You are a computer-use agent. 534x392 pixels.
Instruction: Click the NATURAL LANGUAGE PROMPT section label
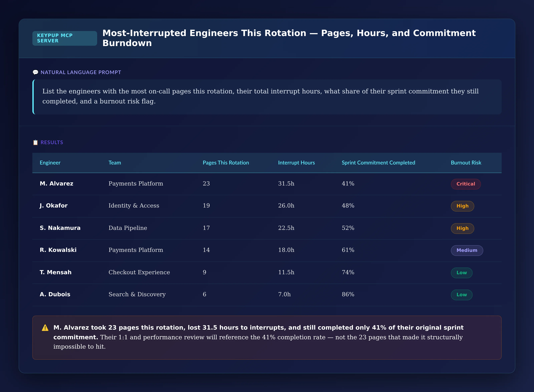pyautogui.click(x=81, y=72)
